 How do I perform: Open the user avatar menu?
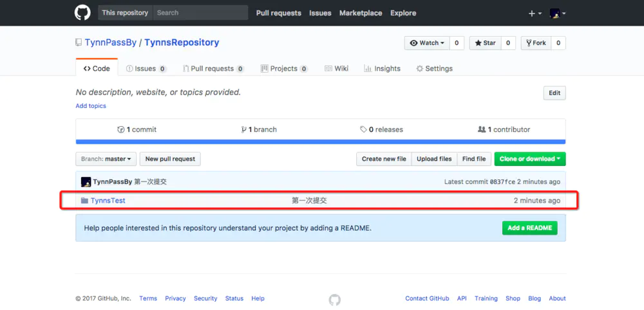558,13
